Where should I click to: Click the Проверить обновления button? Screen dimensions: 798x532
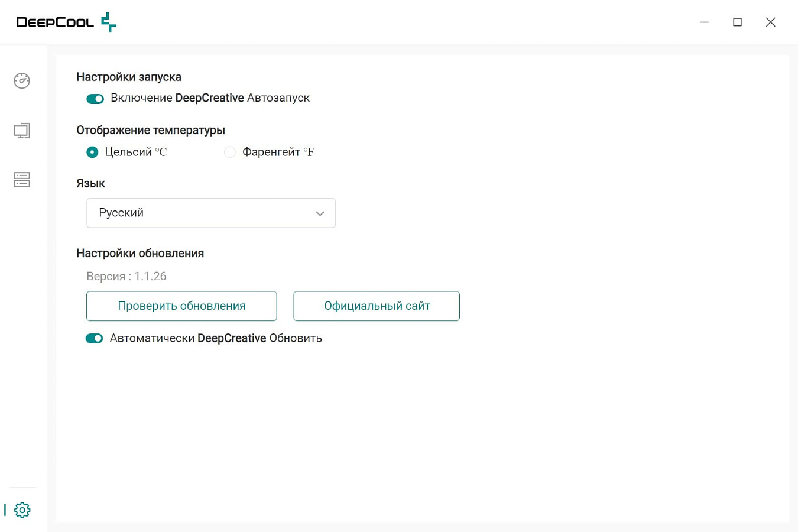[x=181, y=306]
